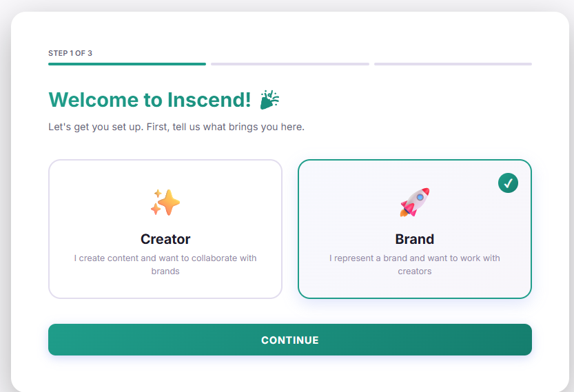574x392 pixels.
Task: Click the second progress step bar
Action: (290, 64)
